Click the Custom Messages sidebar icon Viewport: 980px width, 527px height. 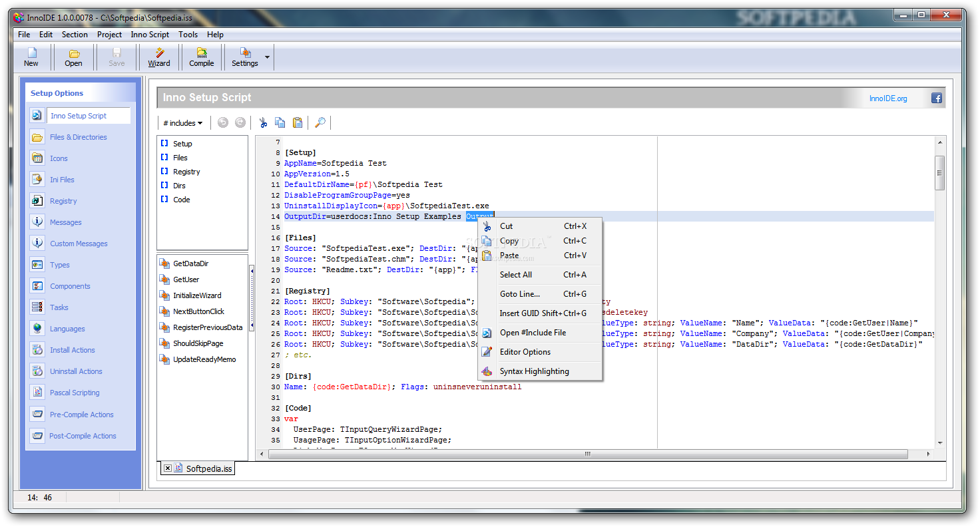(37, 243)
